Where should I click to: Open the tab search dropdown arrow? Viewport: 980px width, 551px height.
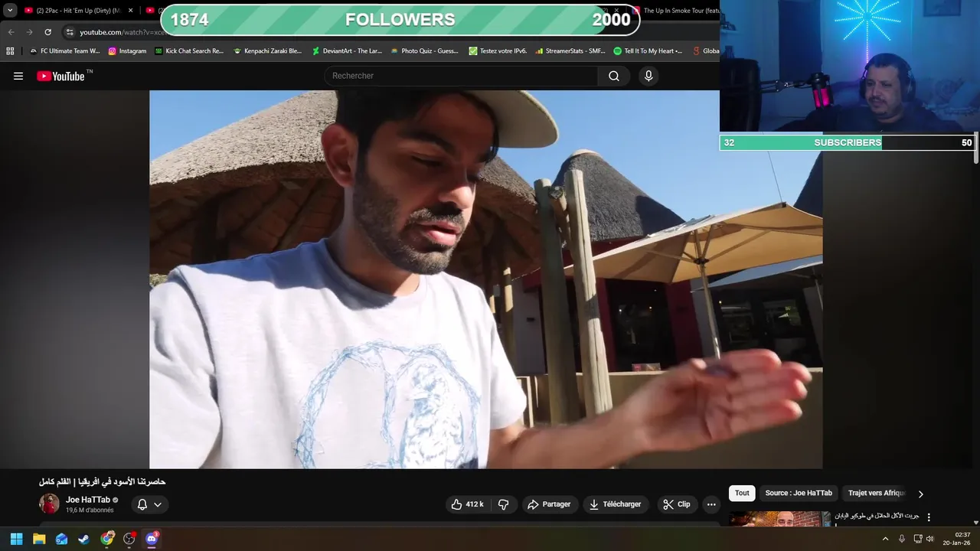point(10,11)
